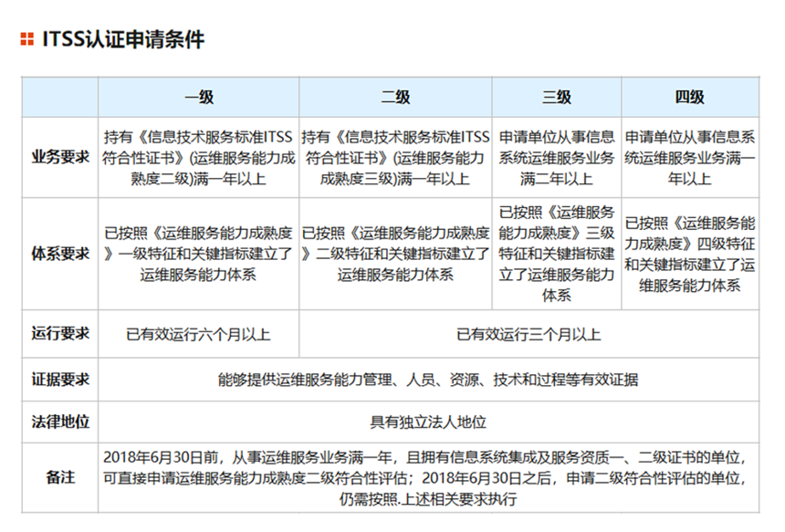785x532 pixels.
Task: Select the '三级' column header
Action: (557, 97)
